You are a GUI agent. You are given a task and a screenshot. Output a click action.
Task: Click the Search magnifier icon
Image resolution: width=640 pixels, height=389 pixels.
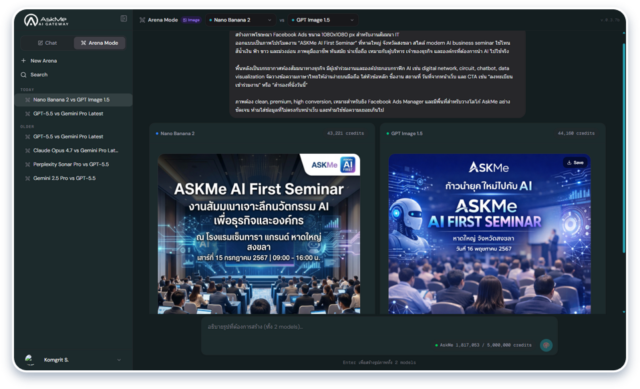click(x=23, y=75)
